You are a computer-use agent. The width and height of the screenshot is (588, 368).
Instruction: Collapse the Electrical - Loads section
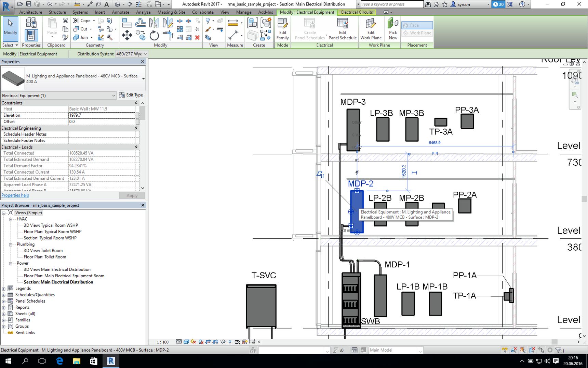(x=136, y=147)
